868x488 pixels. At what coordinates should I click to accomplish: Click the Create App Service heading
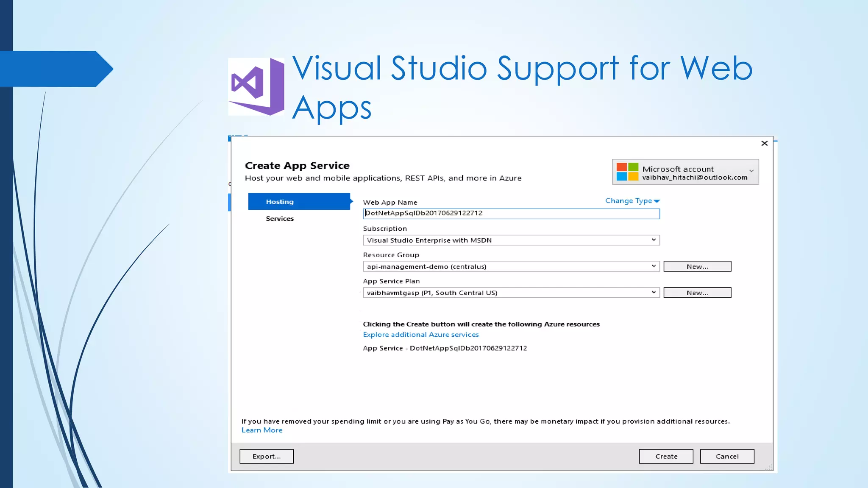[297, 166]
